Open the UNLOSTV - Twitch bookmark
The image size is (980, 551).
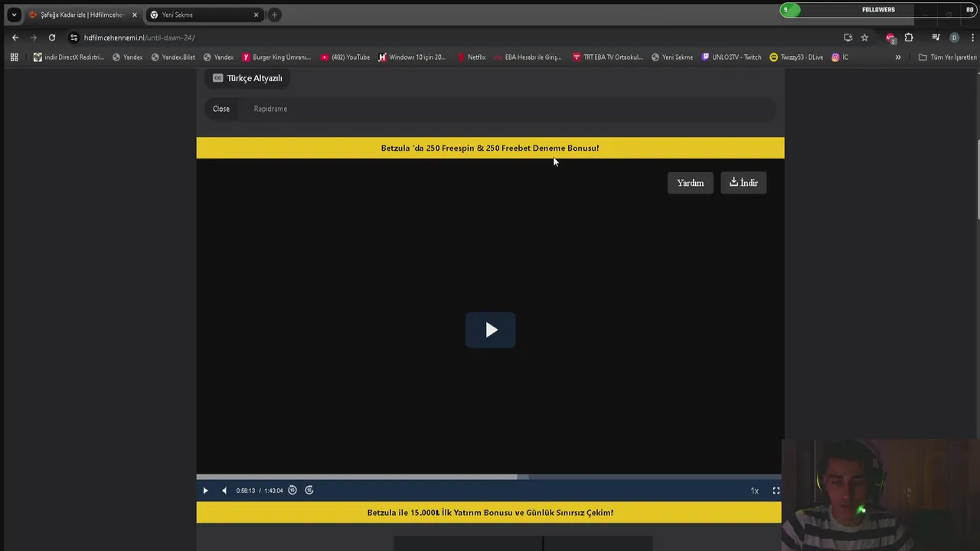point(732,57)
